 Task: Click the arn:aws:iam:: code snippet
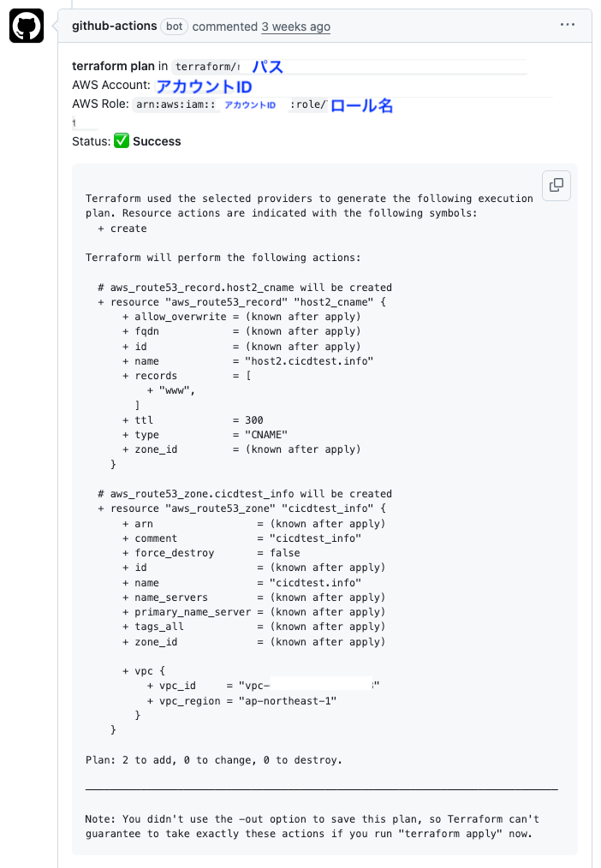(x=176, y=104)
